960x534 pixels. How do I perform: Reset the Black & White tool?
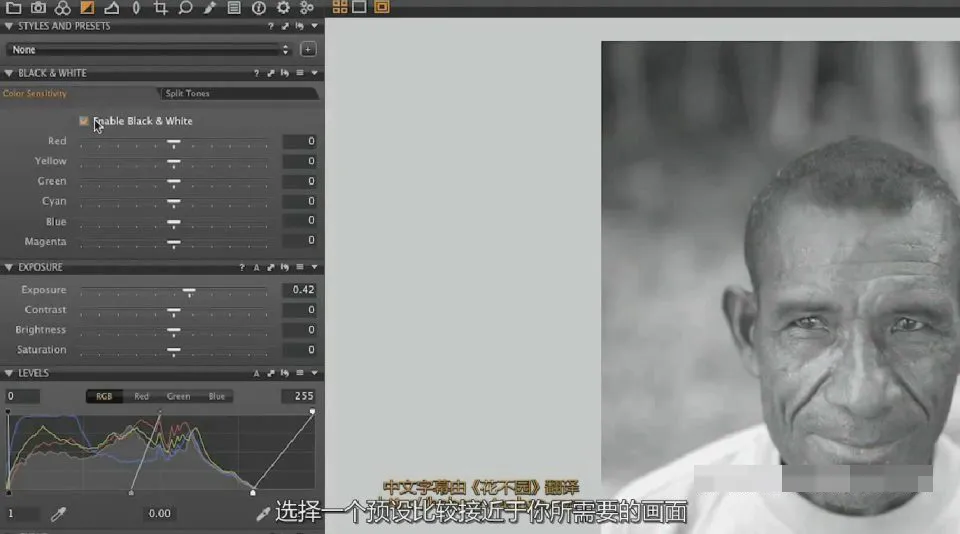point(285,73)
